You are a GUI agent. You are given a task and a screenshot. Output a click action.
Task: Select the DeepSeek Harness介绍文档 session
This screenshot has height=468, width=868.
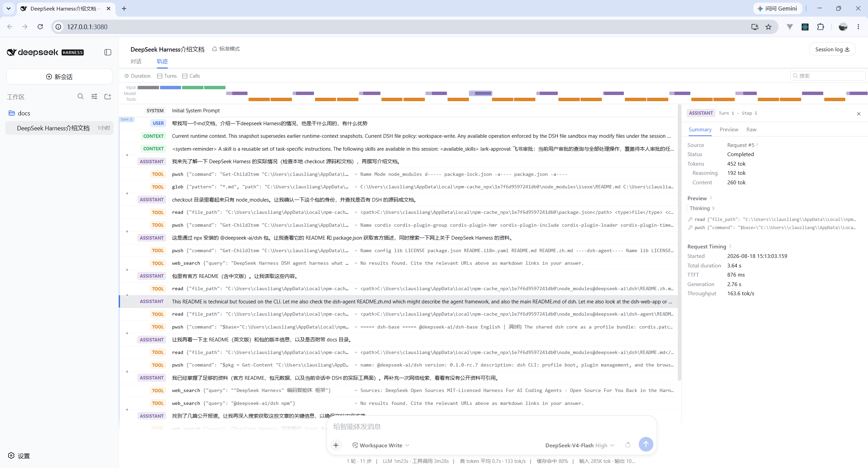59,128
